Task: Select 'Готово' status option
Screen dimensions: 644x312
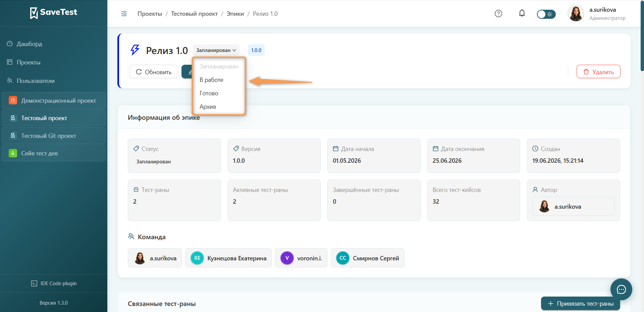Action: (209, 93)
